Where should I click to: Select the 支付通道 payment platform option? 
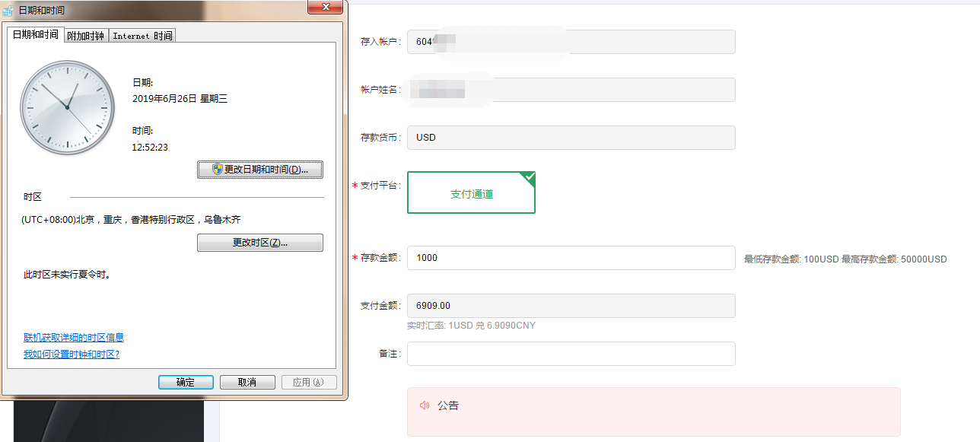click(x=471, y=193)
